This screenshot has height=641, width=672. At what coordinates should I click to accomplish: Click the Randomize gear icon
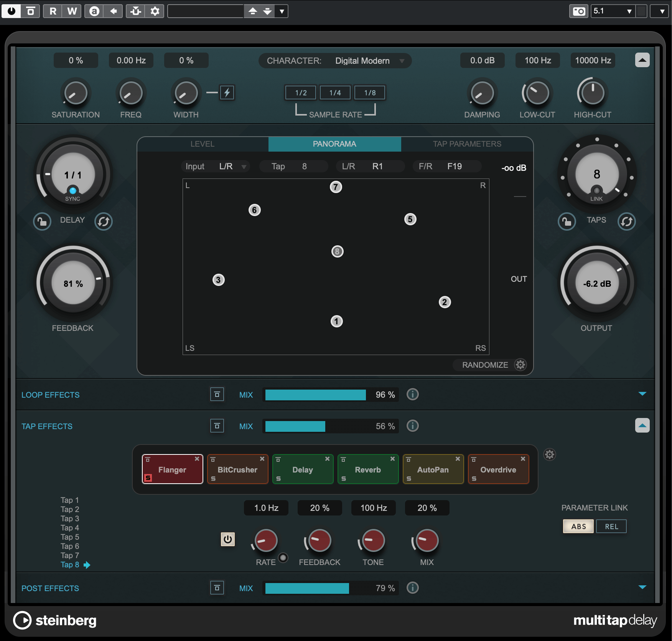point(520,365)
